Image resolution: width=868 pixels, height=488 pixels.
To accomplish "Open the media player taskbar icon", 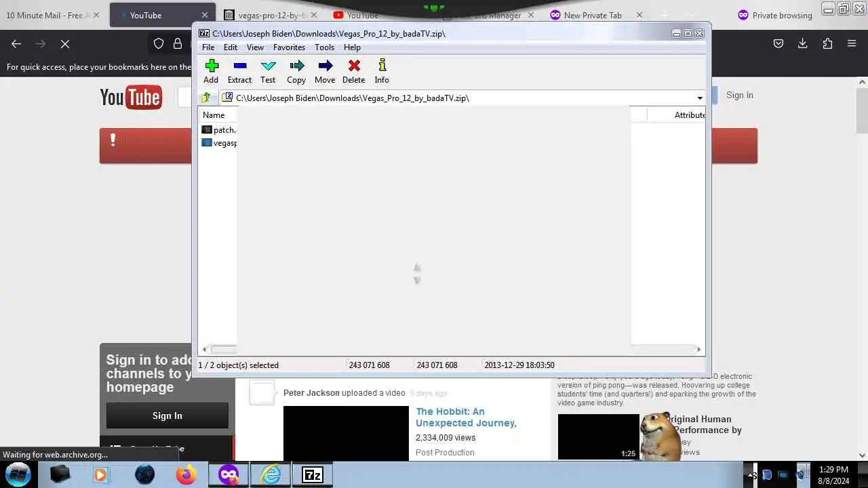I will click(x=100, y=474).
